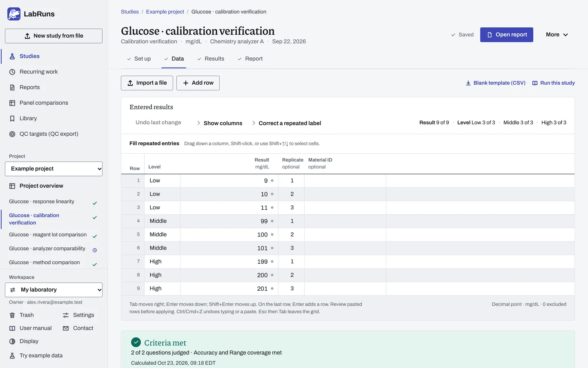Click the bookmark icon beside Library
Screen dimensions: 588x368
click(12, 119)
